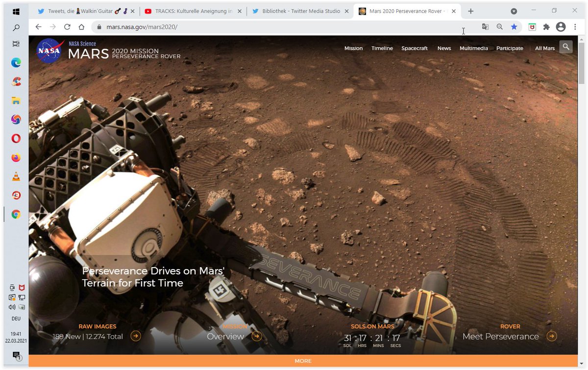Click the translate page icon
Screen dimensions: 588x370
485,27
